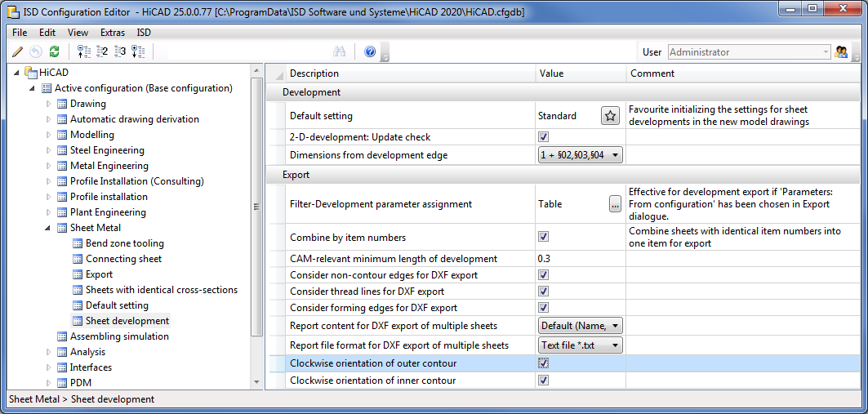Click the Export section header
Image resolution: width=868 pixels, height=414 pixels.
pyautogui.click(x=564, y=175)
